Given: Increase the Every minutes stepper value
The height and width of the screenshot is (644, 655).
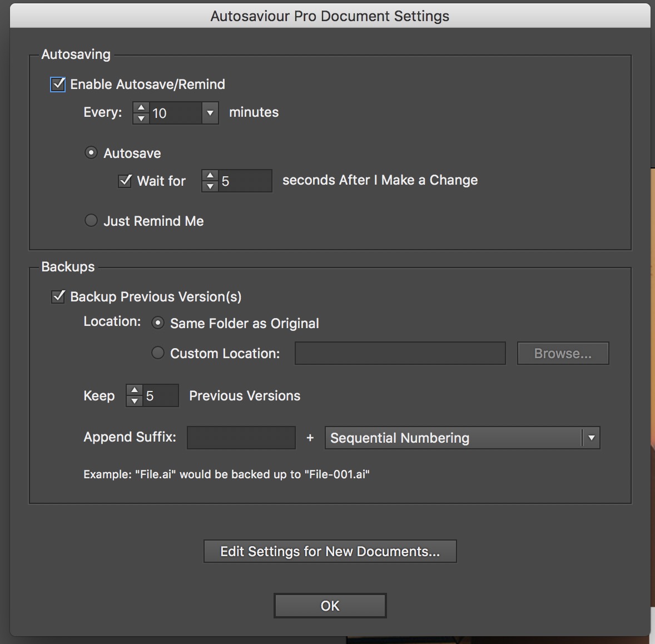Looking at the screenshot, I should pos(141,108).
